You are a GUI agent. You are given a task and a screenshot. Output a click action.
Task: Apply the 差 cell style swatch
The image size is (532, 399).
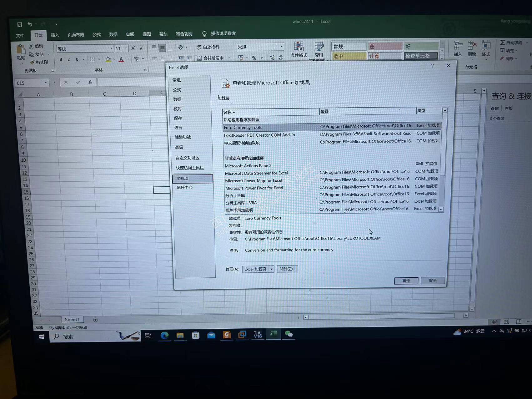(385, 47)
